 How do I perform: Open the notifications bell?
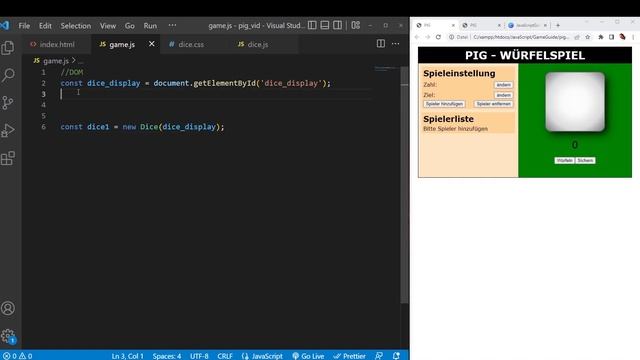click(x=396, y=356)
